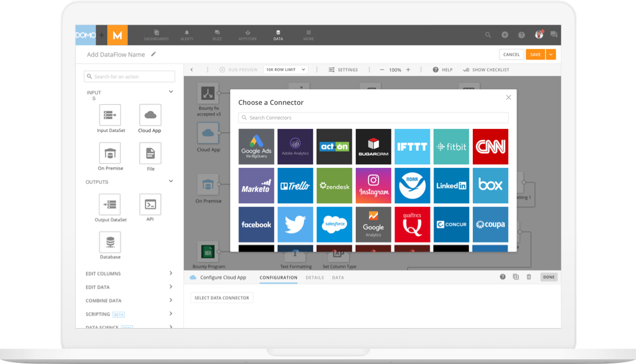Add the Output DataSet action
This screenshot has width=636, height=364.
[x=110, y=204]
